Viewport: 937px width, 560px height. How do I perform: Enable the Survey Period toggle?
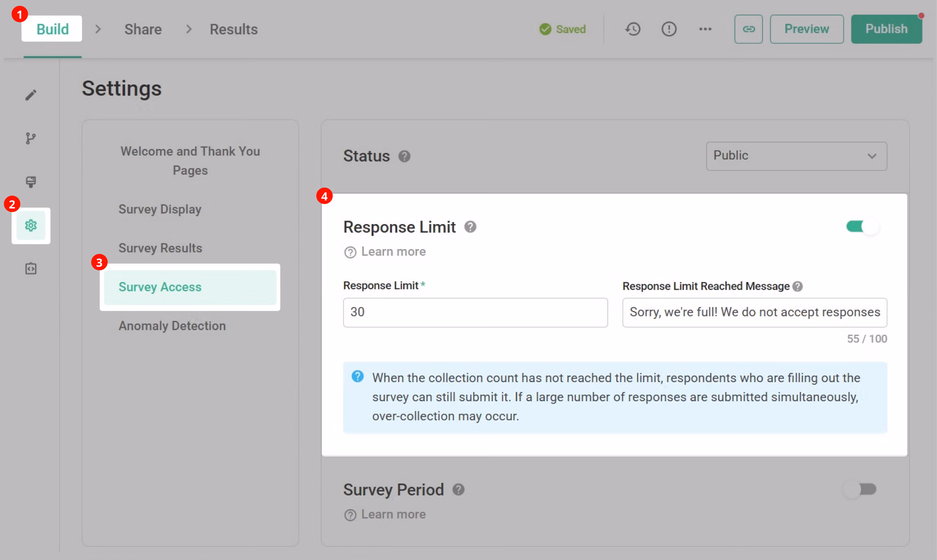coord(860,489)
